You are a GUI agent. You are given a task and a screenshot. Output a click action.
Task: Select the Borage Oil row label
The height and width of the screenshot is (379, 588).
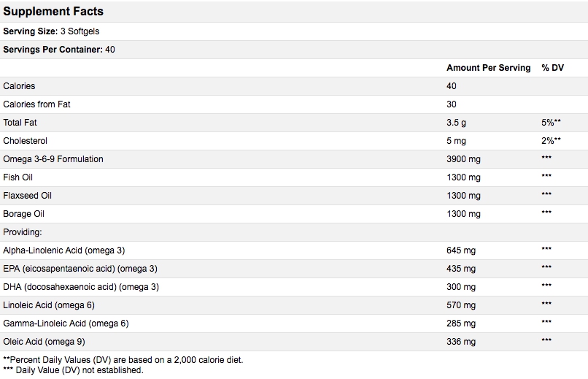(x=24, y=214)
